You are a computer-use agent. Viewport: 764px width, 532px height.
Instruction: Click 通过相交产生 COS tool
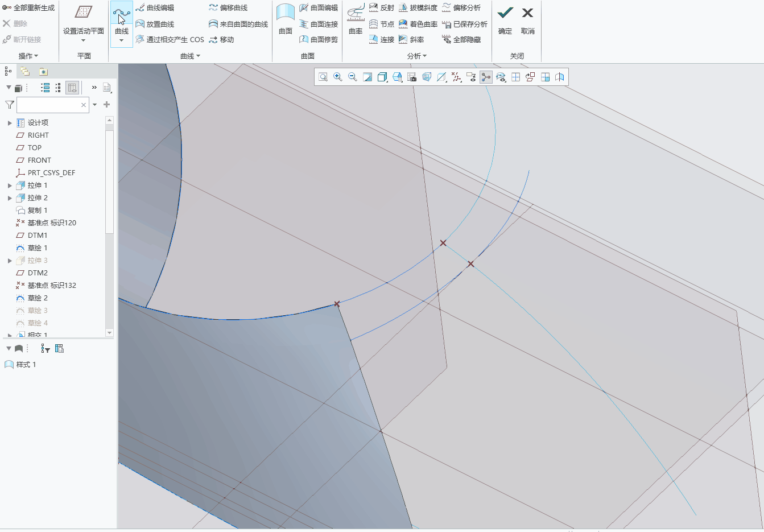(170, 40)
